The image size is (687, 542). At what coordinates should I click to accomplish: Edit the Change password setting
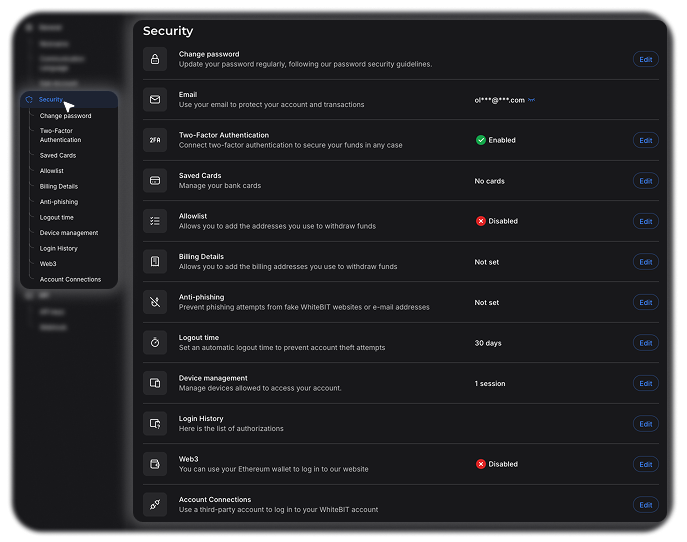[x=646, y=60]
